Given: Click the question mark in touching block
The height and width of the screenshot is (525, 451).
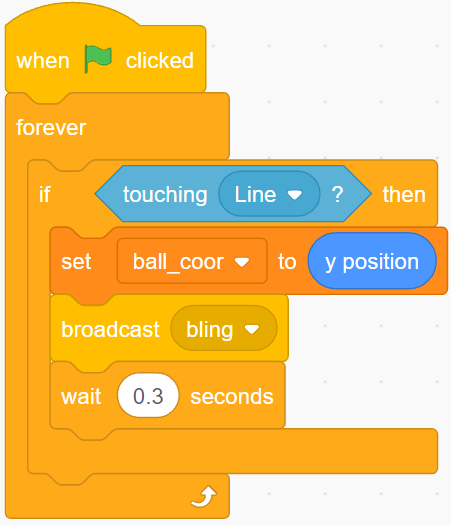Looking at the screenshot, I should tap(337, 194).
